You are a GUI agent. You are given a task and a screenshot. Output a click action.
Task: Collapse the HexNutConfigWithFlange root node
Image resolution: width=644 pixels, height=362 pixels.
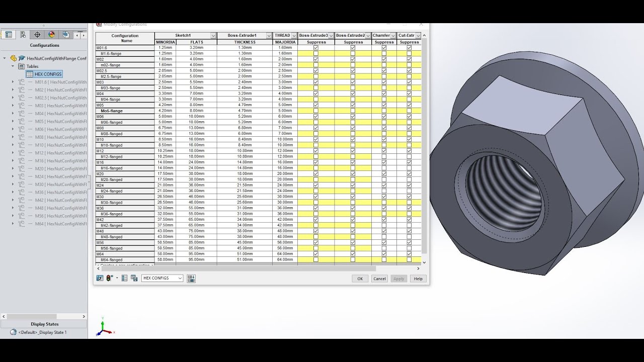coord(5,58)
